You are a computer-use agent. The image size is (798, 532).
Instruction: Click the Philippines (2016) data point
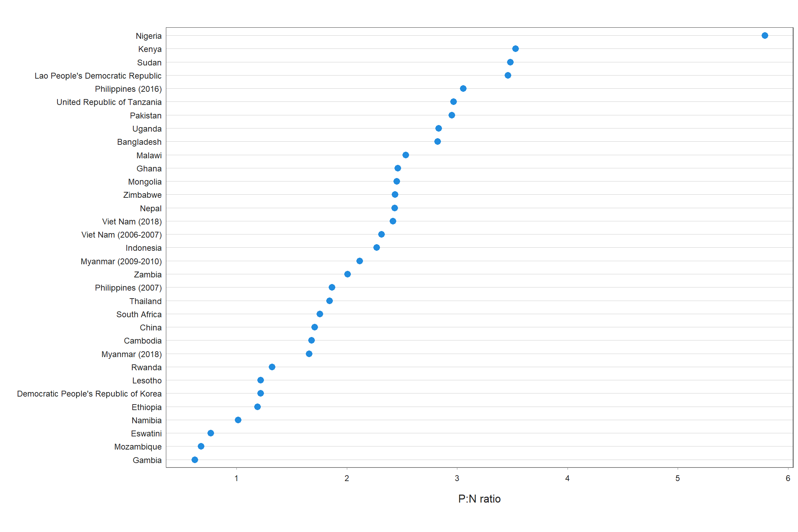tap(463, 89)
